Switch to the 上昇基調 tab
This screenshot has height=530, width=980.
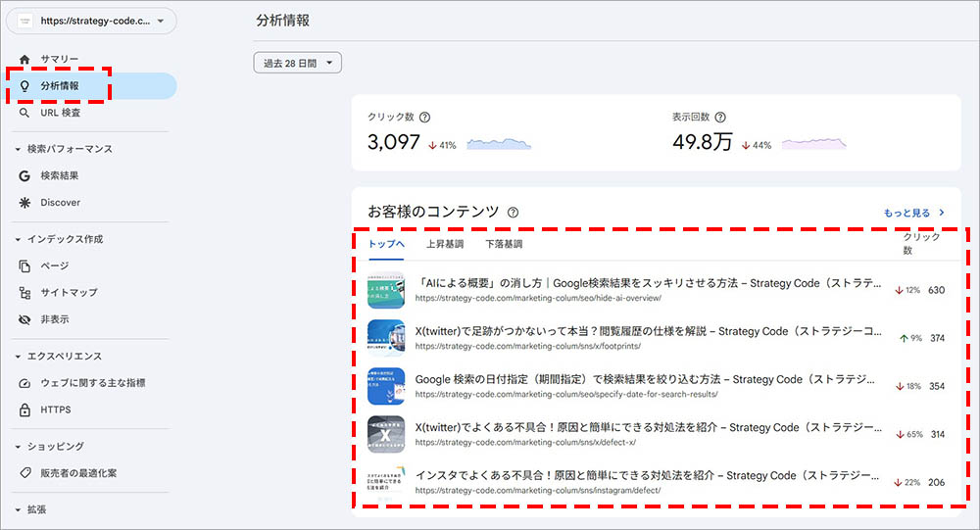point(445,244)
